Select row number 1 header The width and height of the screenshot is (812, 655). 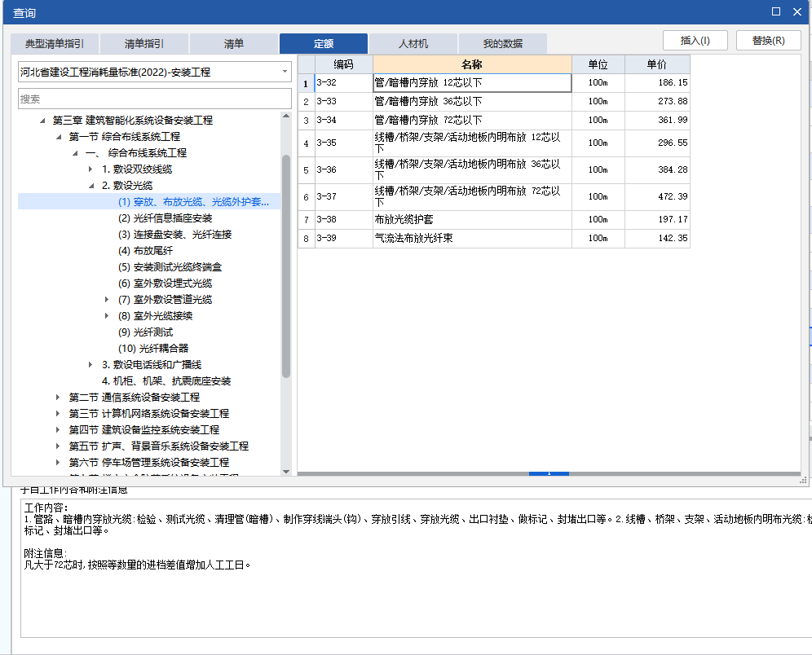306,83
